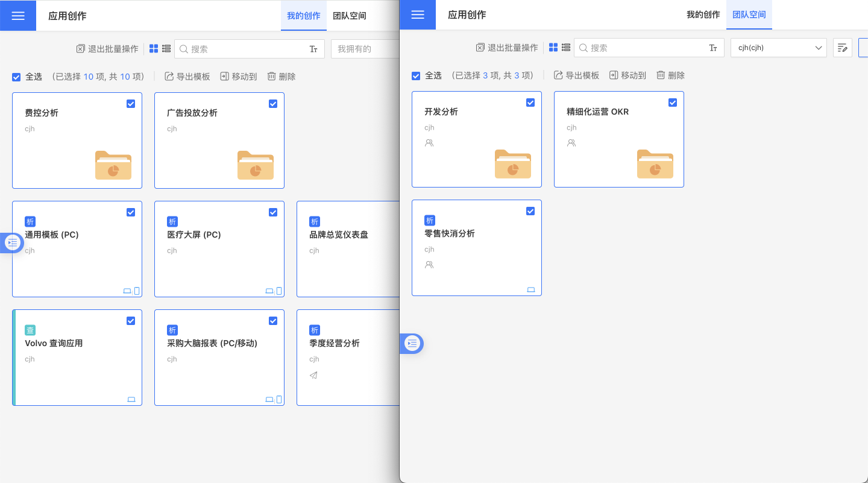The image size is (868, 483).
Task: Click the floating expand panel button below 零售快消分析
Action: click(412, 344)
